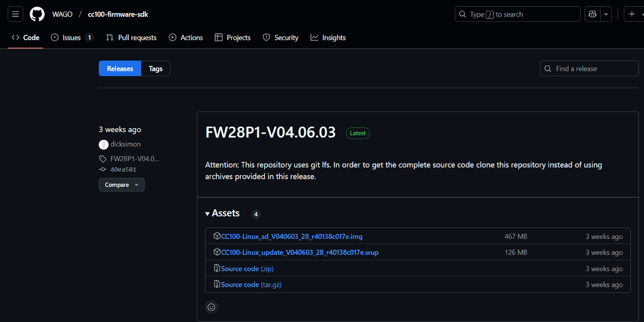
Task: Download CC100-Linux_update_V040603_28_r40138c017e.wup
Action: [300, 252]
